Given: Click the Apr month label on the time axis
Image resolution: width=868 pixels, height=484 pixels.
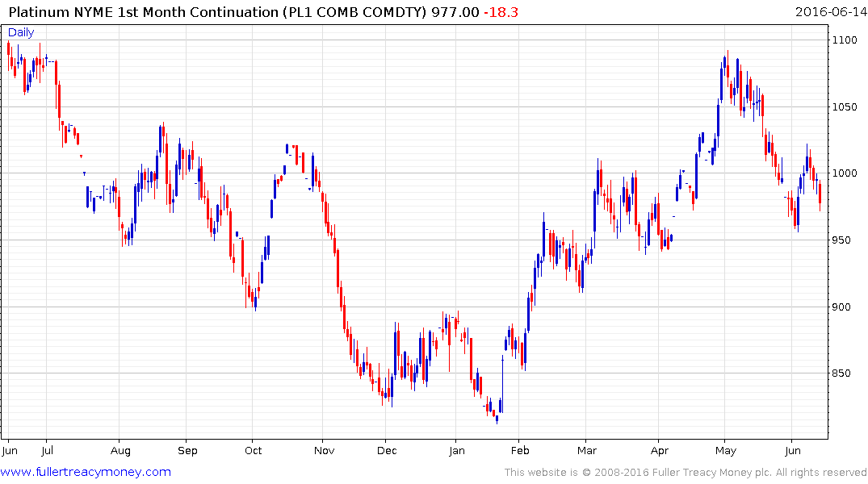Looking at the screenshot, I should pos(660,450).
